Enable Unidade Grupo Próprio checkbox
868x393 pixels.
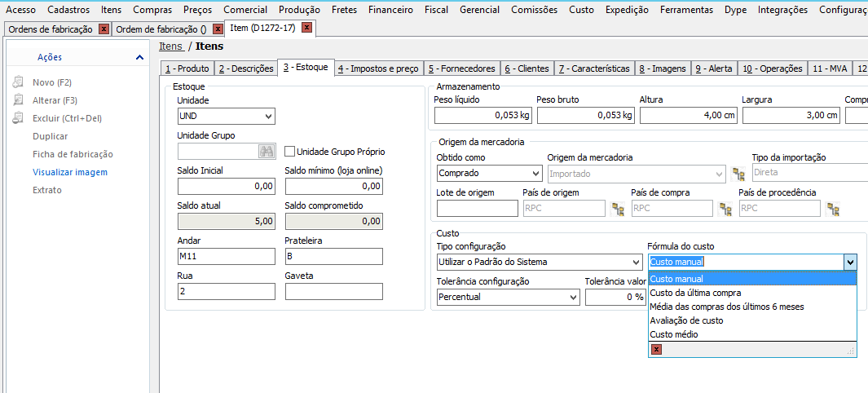289,151
